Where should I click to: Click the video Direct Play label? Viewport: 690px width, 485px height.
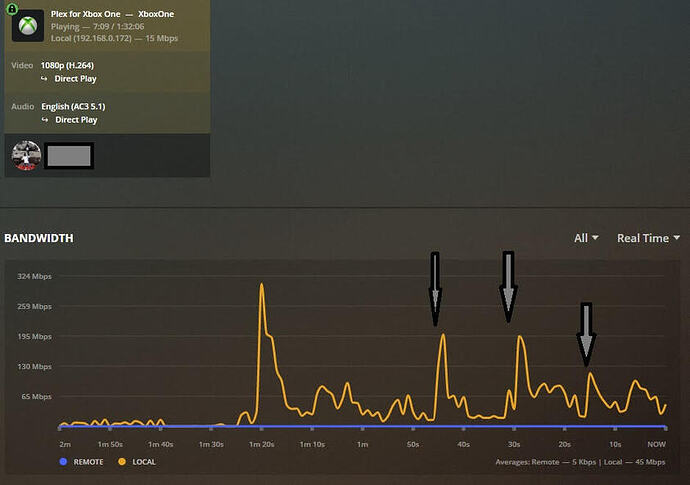[75, 79]
